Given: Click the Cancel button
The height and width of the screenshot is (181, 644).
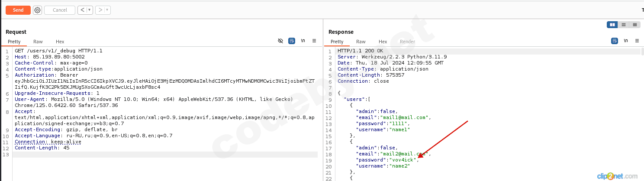Looking at the screenshot, I should (60, 10).
